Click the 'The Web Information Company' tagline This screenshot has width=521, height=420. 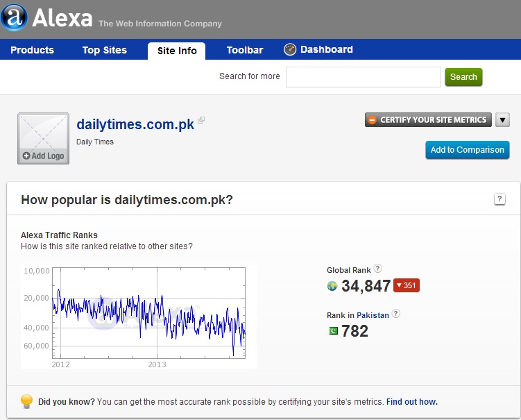[160, 24]
